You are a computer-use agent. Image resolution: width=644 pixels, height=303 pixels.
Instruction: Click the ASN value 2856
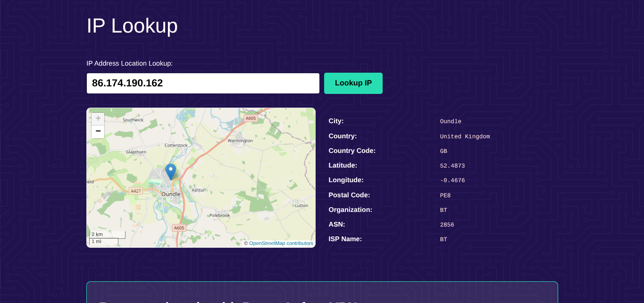[x=447, y=225]
